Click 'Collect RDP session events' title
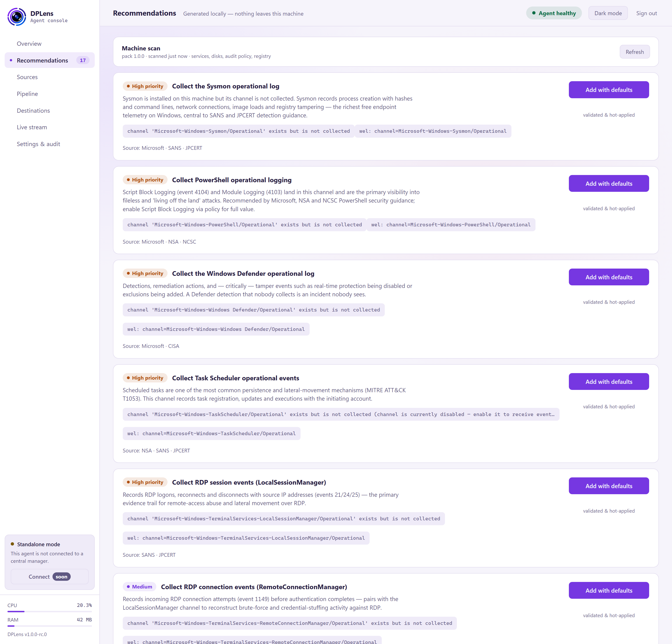Image resolution: width=672 pixels, height=644 pixels. [249, 483]
